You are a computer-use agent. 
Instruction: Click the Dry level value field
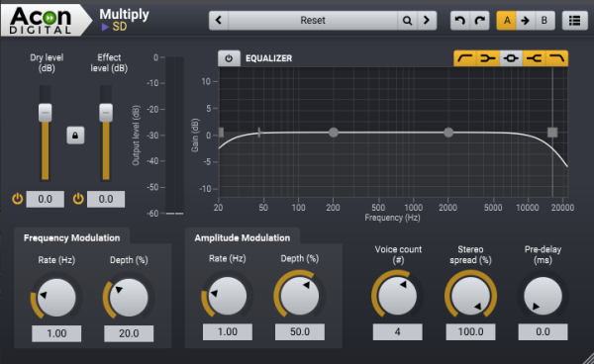click(46, 199)
